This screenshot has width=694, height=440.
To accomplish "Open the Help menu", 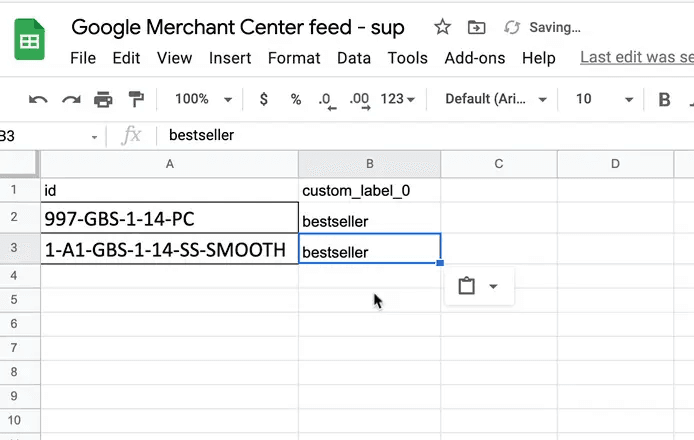I will coord(539,58).
